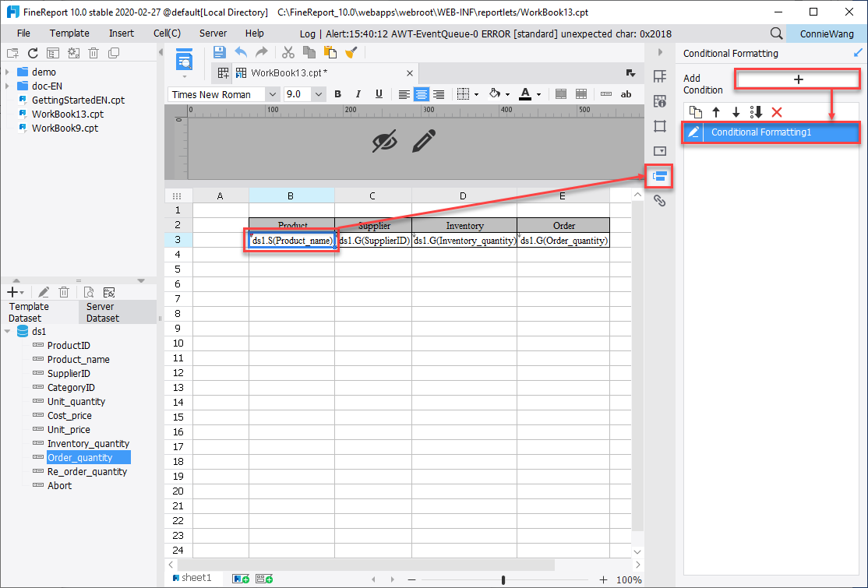Viewport: 868px width, 588px height.
Task: Collapse the ds1 dataset tree
Action: coord(8,330)
